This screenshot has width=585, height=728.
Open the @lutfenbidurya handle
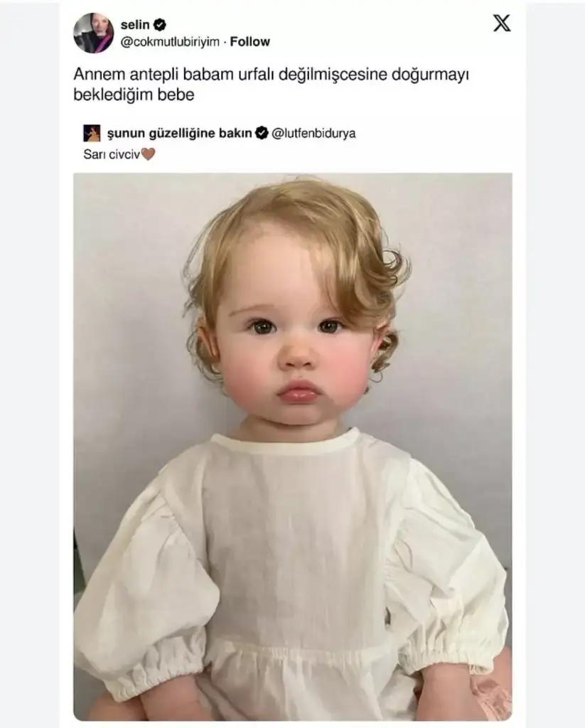tap(315, 133)
